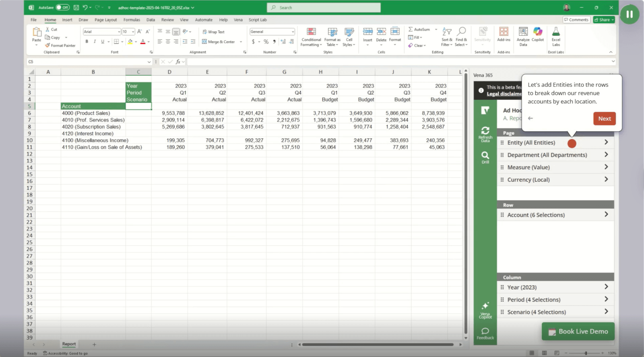644x357 pixels.
Task: Toggle Bold formatting
Action: click(x=87, y=41)
